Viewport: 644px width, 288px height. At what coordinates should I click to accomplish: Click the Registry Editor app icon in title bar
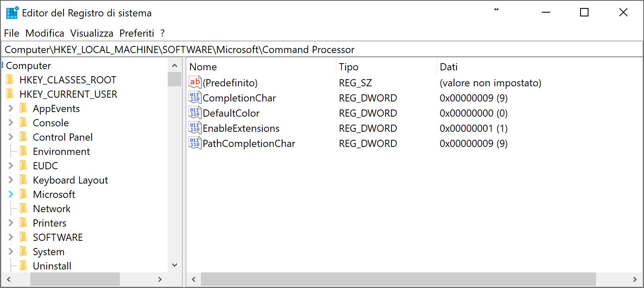(12, 13)
